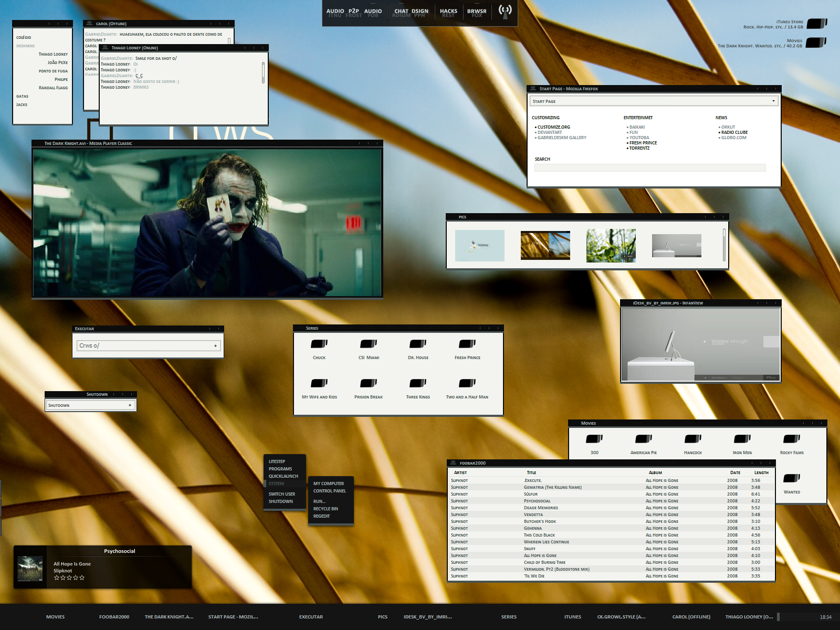Open the iTunes Store drive icon
Screen dimensions: 840x630
pos(816,24)
